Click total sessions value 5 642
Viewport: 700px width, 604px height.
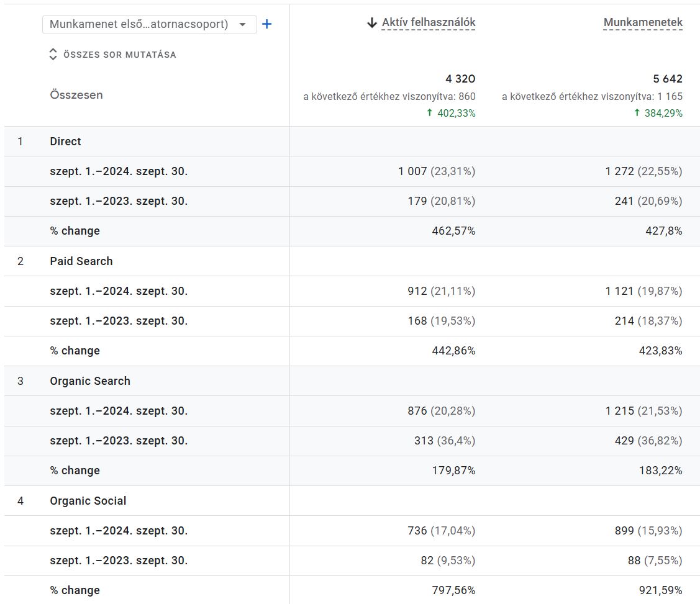[667, 79]
